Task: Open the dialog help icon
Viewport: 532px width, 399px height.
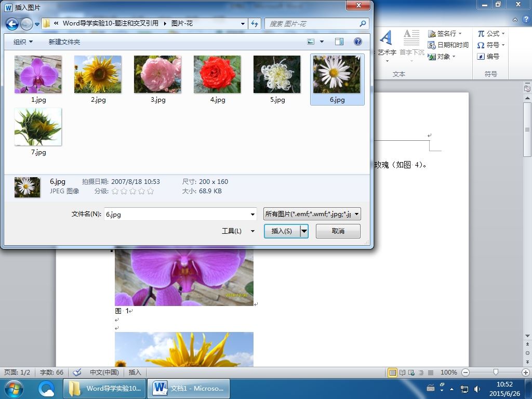Action: pyautogui.click(x=357, y=42)
